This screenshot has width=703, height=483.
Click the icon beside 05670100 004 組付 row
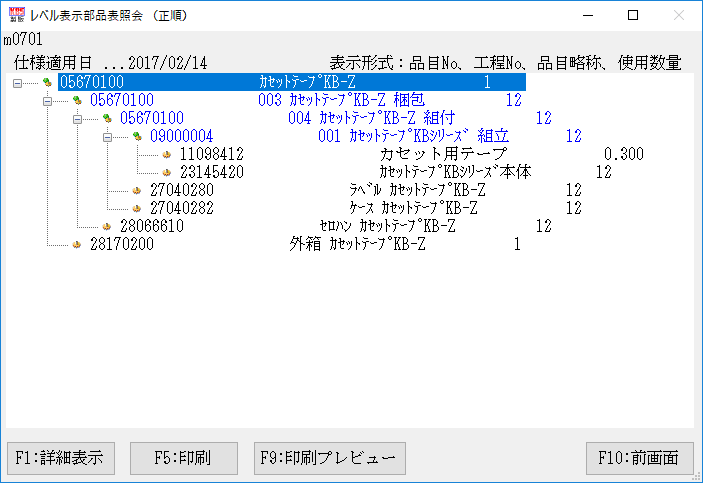(107, 118)
